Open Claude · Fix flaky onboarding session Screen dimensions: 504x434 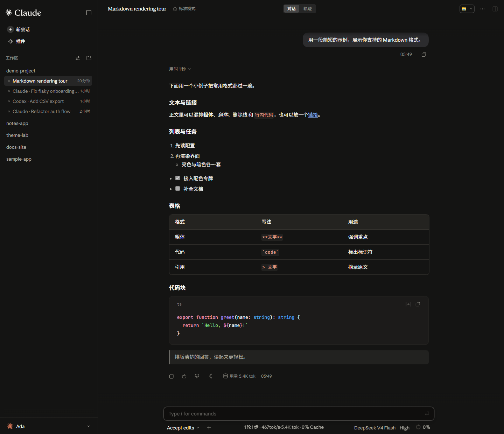(48, 91)
